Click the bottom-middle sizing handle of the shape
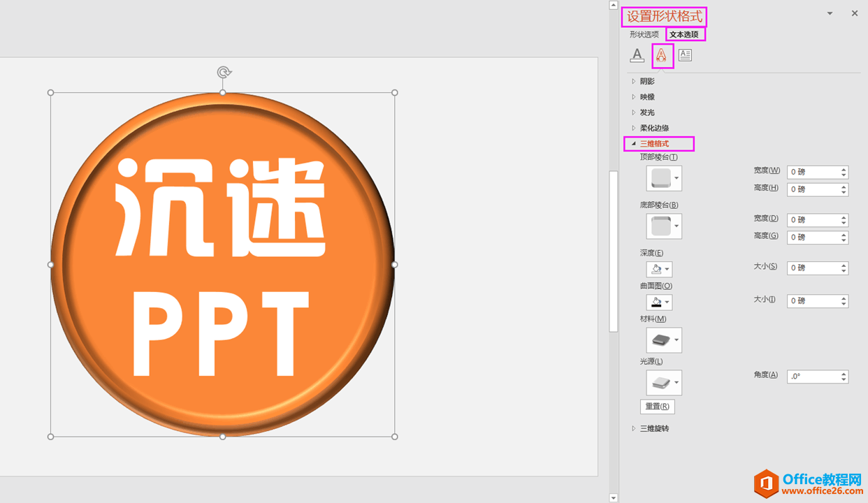 (x=223, y=437)
